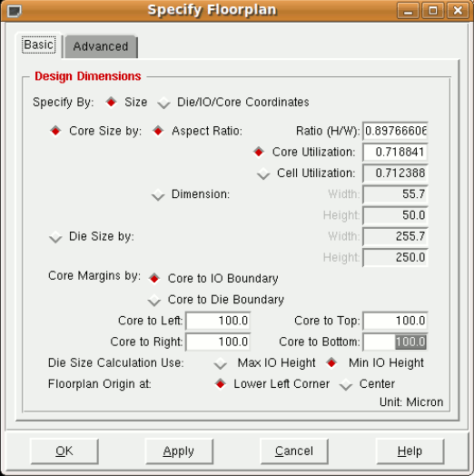This screenshot has width=474, height=476.
Task: Pick Max IO Height for die calculation
Action: coord(221,363)
